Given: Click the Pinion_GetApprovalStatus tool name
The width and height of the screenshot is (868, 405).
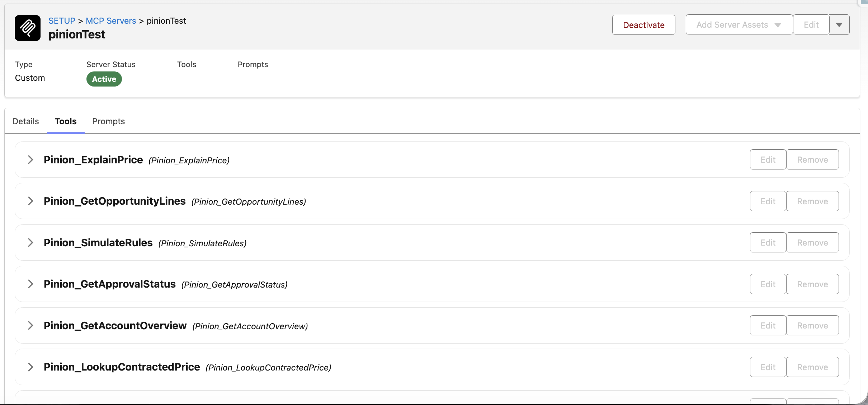Looking at the screenshot, I should [x=110, y=284].
